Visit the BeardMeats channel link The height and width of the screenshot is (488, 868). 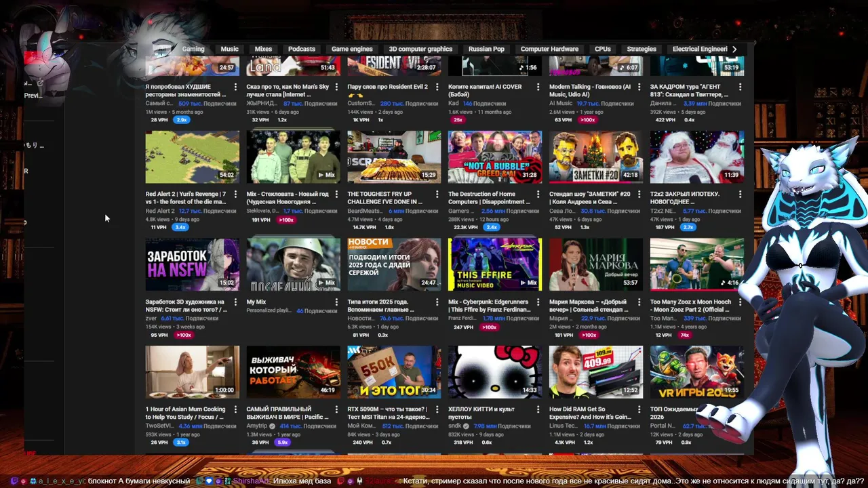coord(365,211)
